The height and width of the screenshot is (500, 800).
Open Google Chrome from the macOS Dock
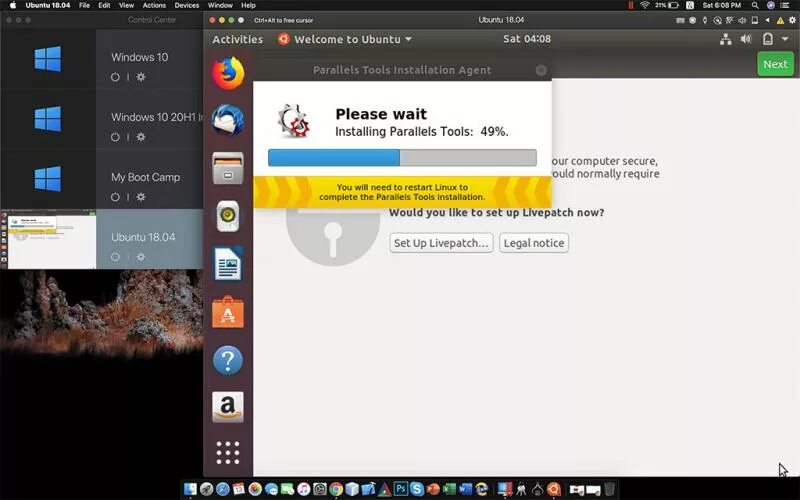pos(336,489)
